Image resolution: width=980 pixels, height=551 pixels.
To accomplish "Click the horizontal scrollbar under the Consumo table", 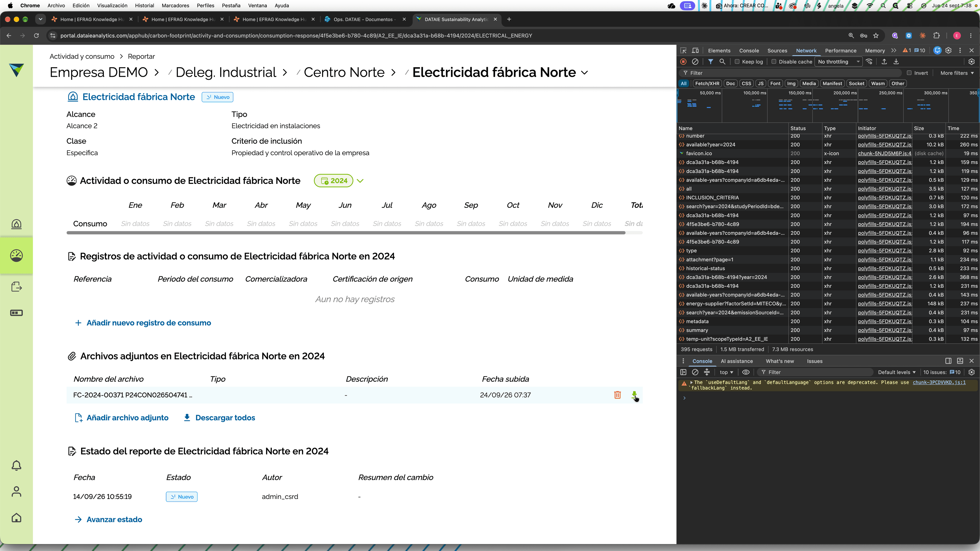I will [x=346, y=233].
